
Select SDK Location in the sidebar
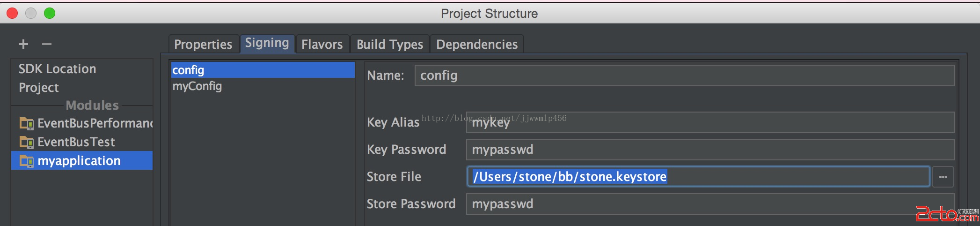click(x=57, y=69)
